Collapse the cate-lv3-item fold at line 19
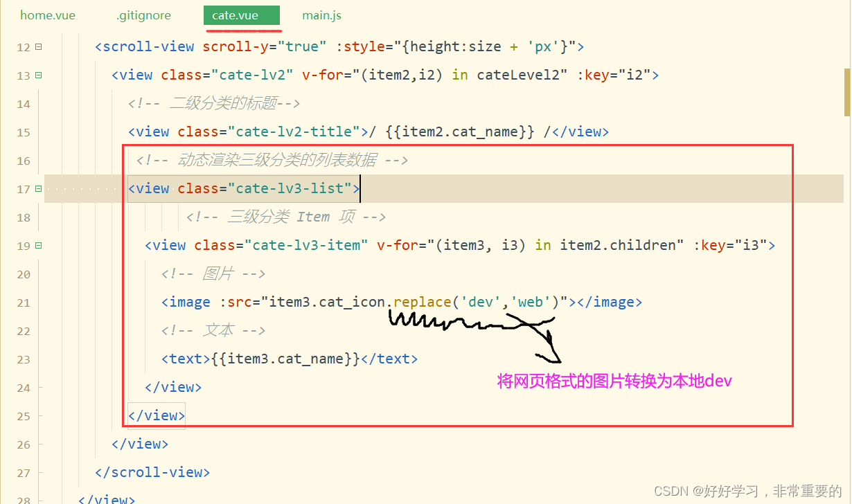This screenshot has height=504, width=852. [38, 246]
